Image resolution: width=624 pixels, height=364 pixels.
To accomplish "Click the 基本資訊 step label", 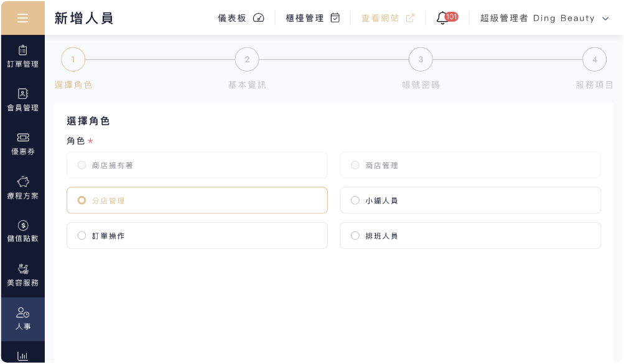I will 247,85.
